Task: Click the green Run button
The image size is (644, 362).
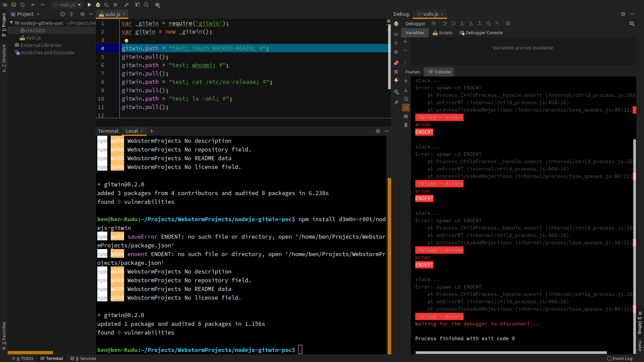Action: (89, 5)
